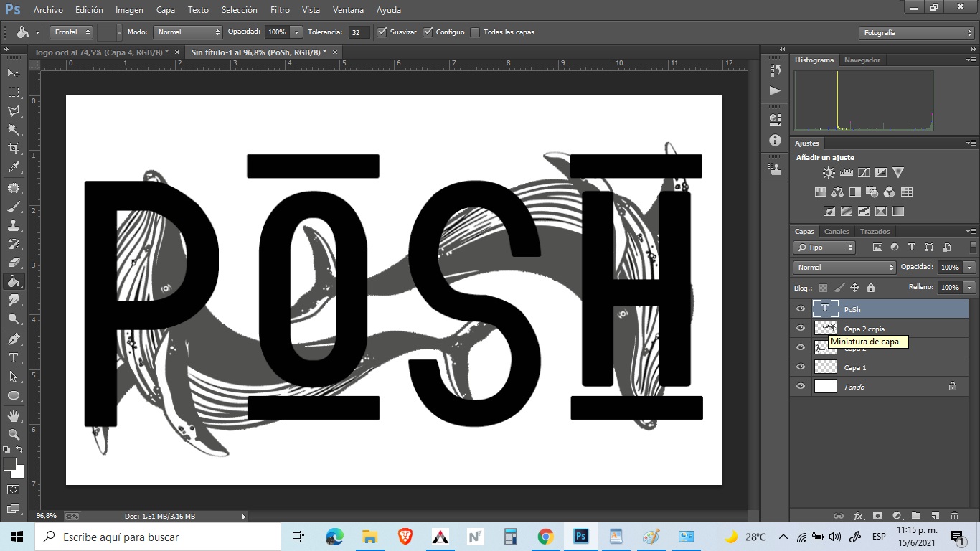This screenshot has width=980, height=551.
Task: Select the Move tool
Action: 14,73
